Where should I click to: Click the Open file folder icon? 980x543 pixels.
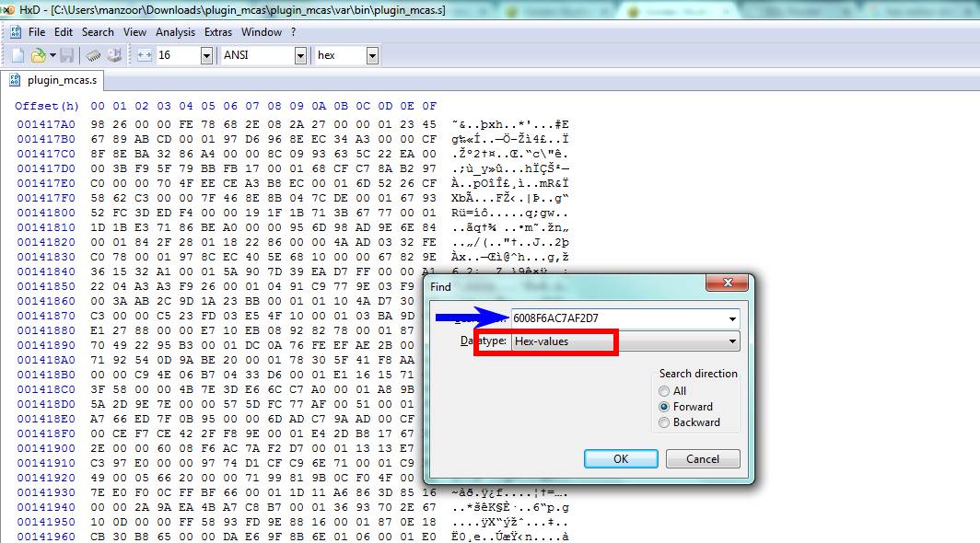point(38,56)
